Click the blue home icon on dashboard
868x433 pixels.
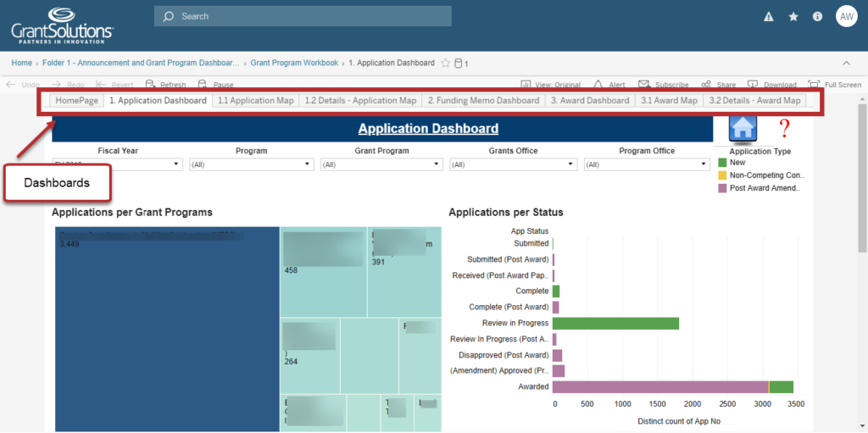click(x=743, y=128)
